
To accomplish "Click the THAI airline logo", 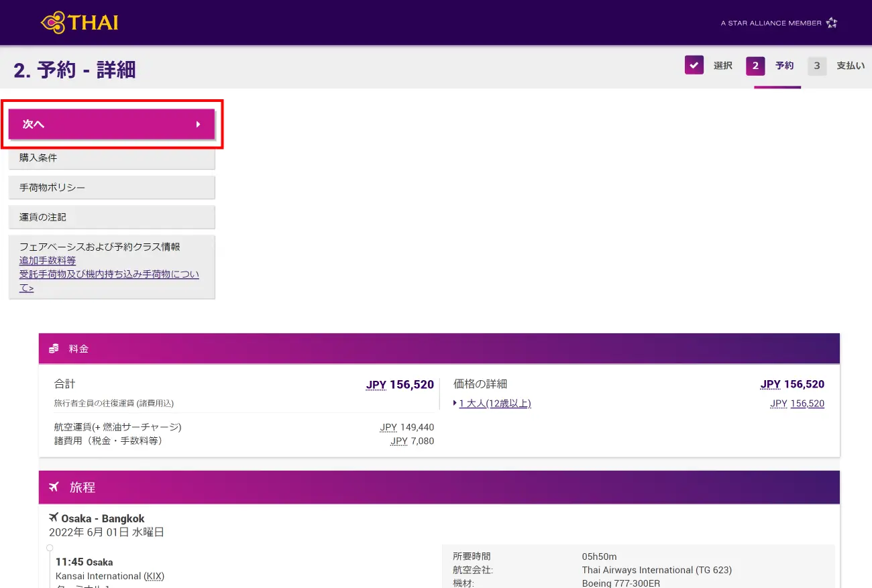I will (x=79, y=23).
